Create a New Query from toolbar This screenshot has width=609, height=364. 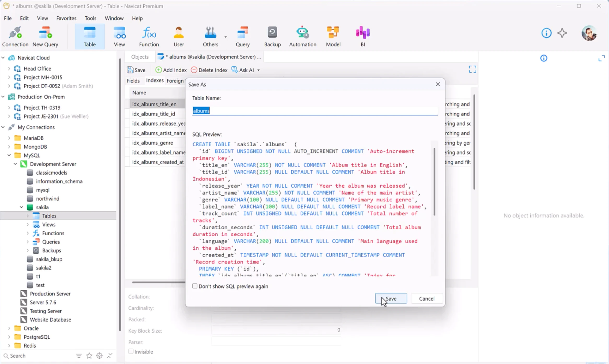pos(45,37)
